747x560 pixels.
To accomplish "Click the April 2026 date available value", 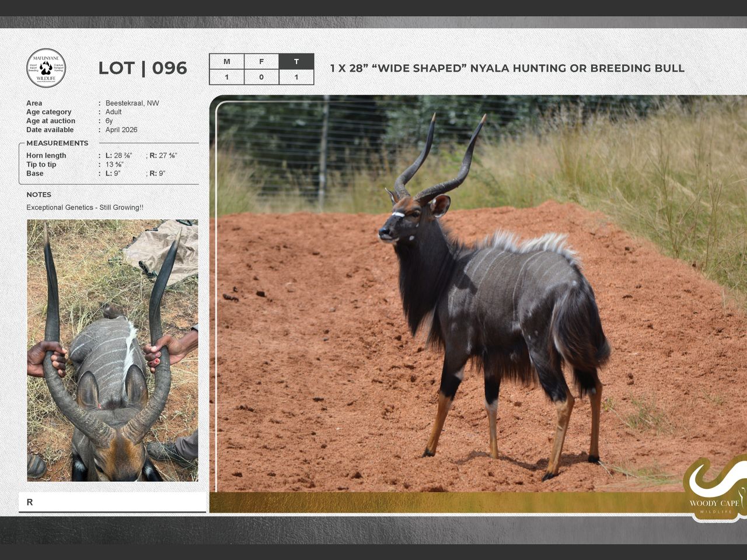I will [121, 130].
